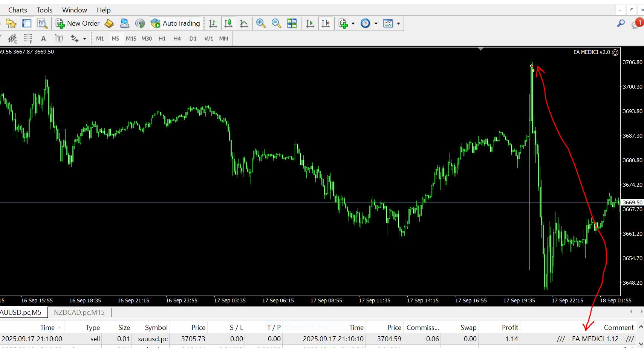The image size is (644, 348).
Task: Switch chart to line chart mode
Action: [244, 23]
